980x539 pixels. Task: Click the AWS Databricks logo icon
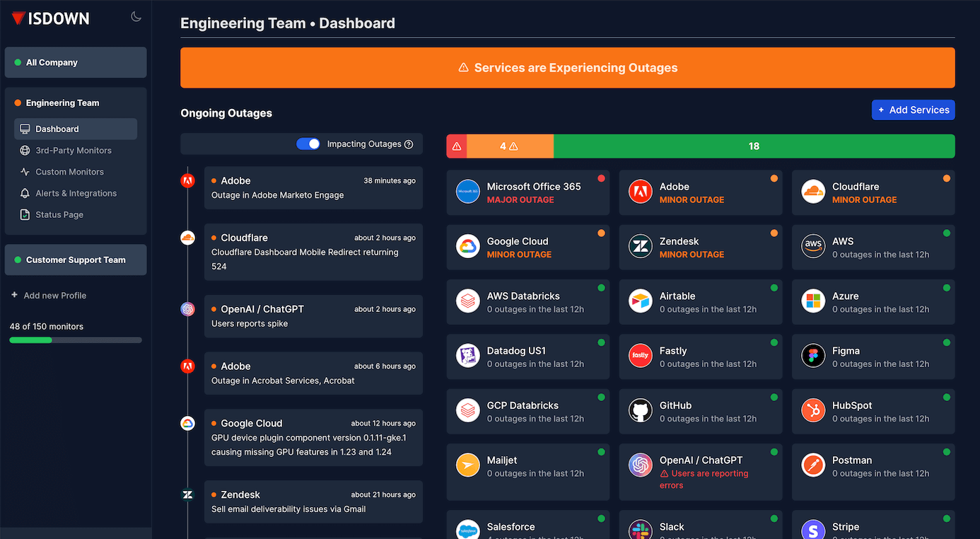pos(468,301)
